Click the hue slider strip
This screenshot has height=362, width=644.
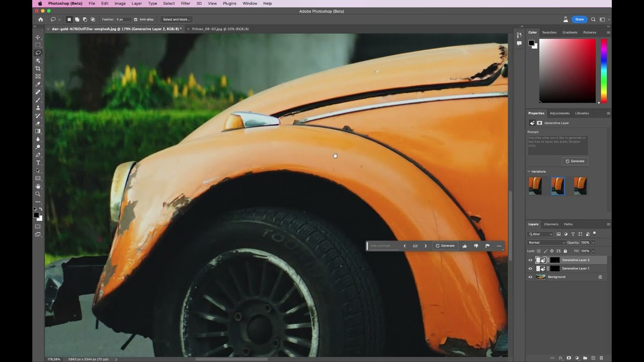coord(604,70)
